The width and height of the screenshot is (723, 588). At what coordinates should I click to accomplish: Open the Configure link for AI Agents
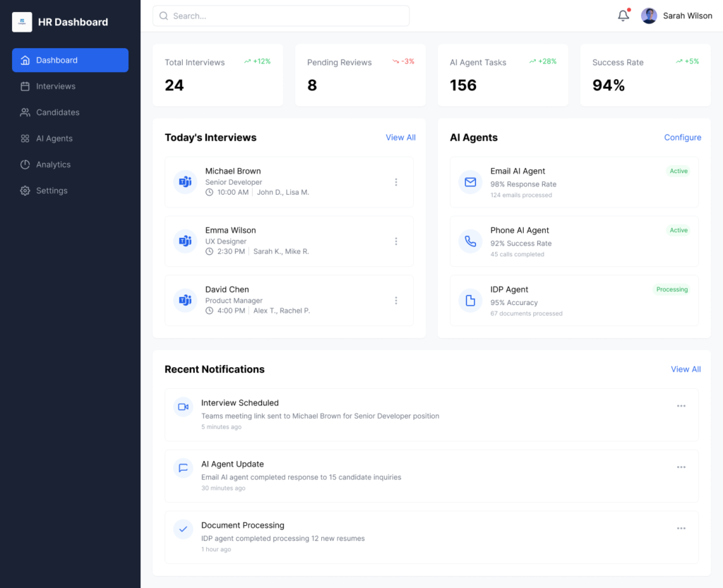[x=683, y=138]
